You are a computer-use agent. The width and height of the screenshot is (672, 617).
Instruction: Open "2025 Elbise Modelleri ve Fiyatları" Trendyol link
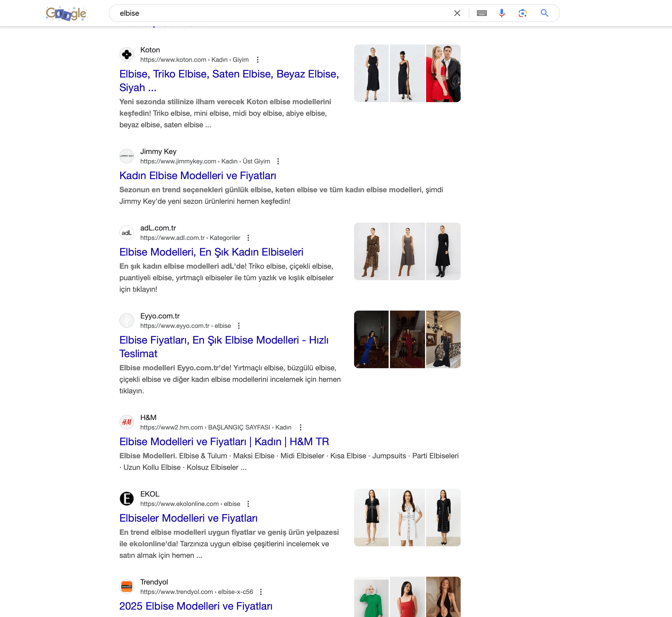[x=196, y=606]
